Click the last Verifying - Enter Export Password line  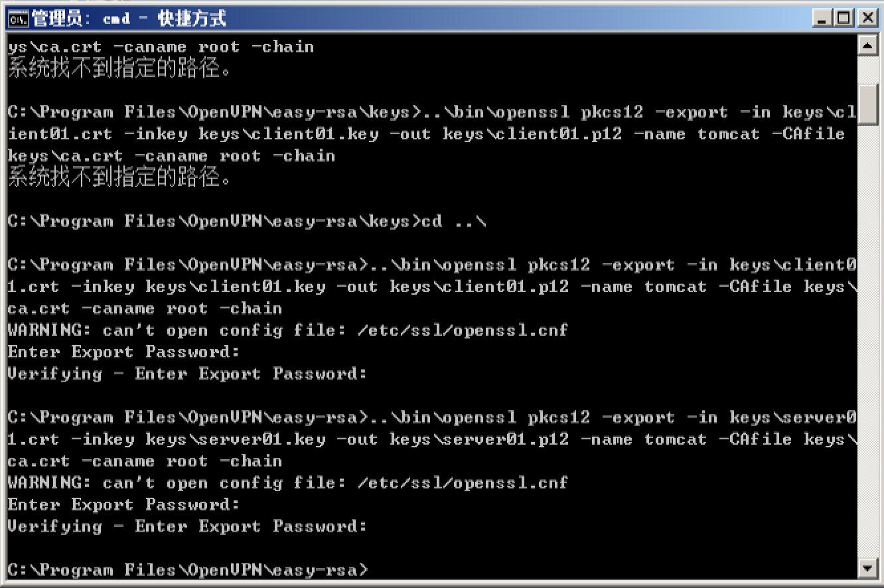click(186, 527)
